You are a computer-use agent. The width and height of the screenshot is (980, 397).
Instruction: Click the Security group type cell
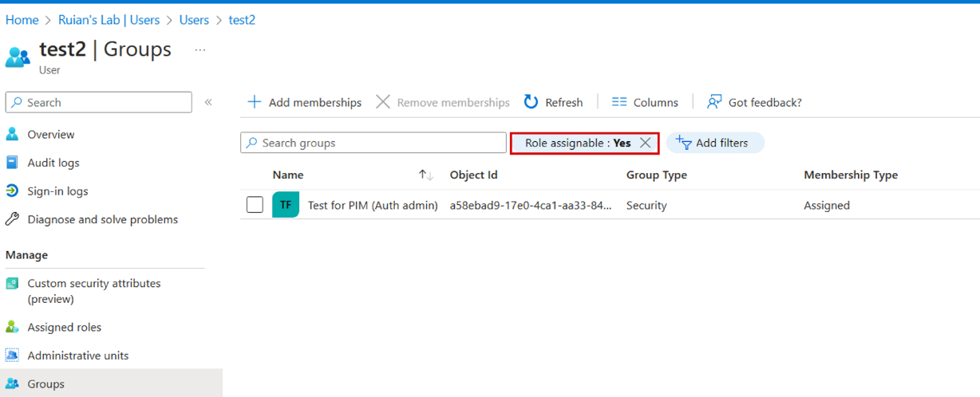(646, 205)
